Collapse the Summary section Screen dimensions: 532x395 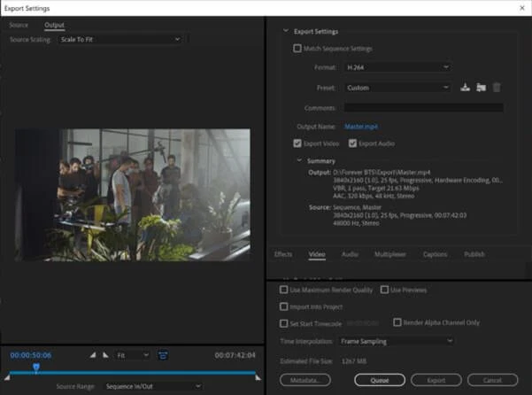pos(299,160)
